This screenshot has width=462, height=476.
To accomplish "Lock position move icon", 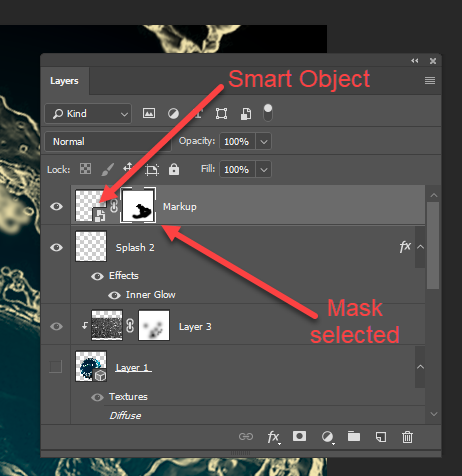I will 128,167.
